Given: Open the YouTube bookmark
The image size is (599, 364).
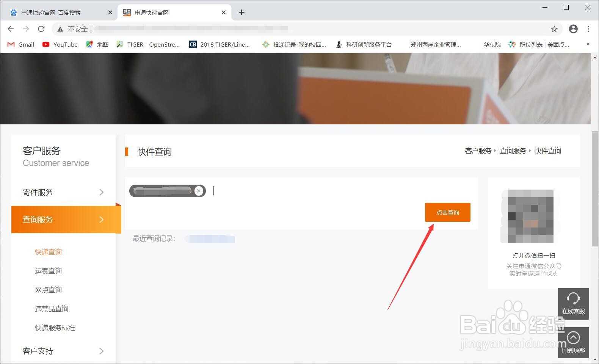Looking at the screenshot, I should (x=60, y=44).
